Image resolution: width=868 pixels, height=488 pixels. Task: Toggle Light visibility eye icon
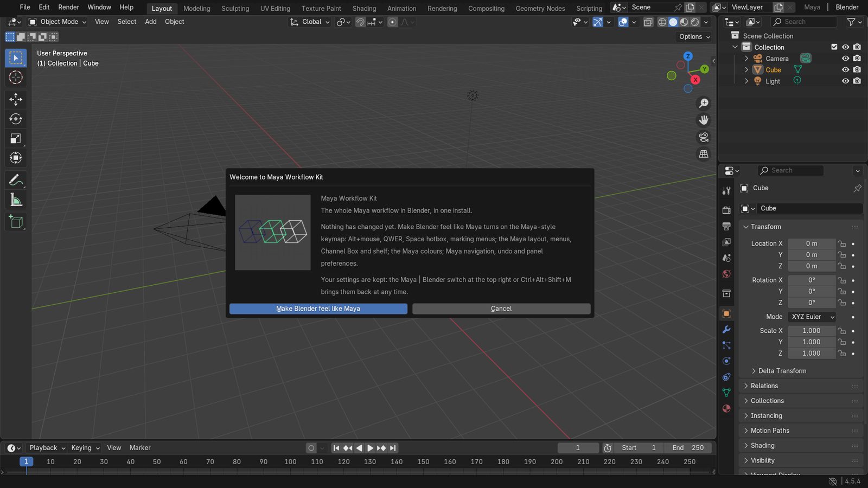845,81
